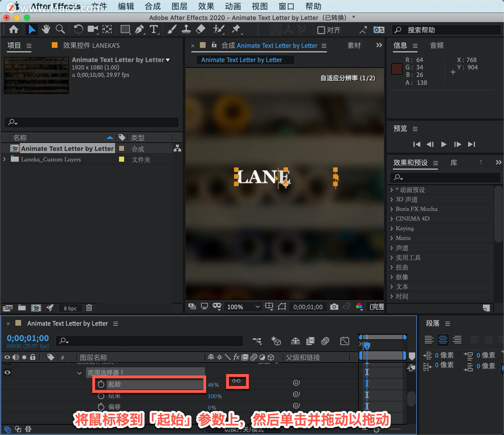
Task: Play the preview
Action: 444,144
